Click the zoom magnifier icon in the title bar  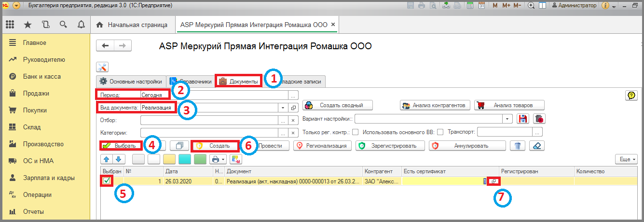click(x=532, y=6)
